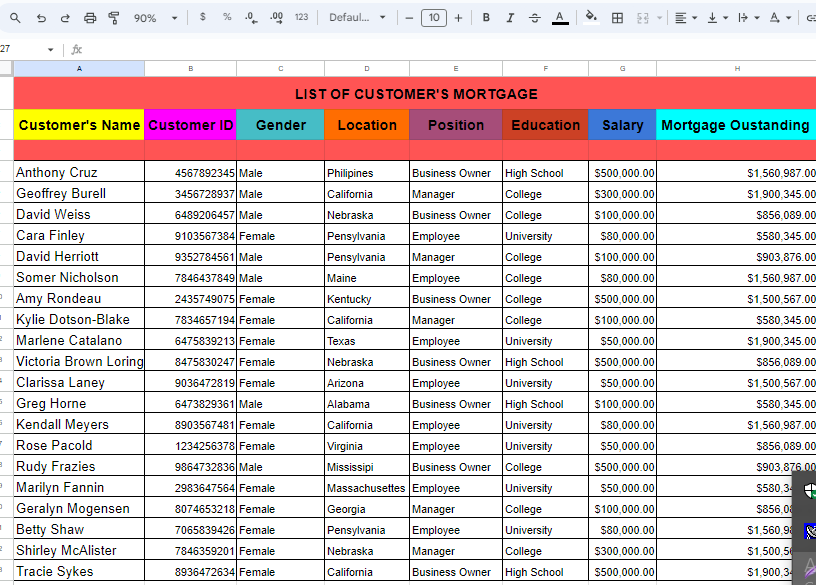Open the Default font dropdown
The height and width of the screenshot is (585, 816).
(357, 17)
